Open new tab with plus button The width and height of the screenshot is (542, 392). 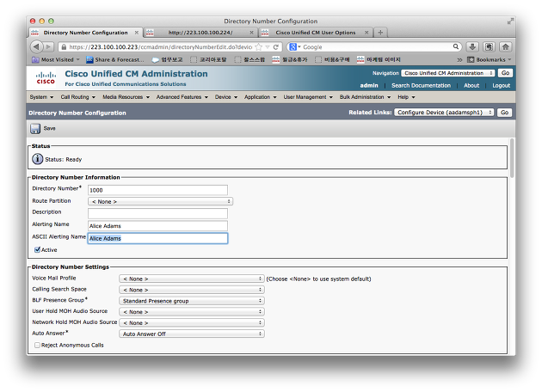point(380,33)
